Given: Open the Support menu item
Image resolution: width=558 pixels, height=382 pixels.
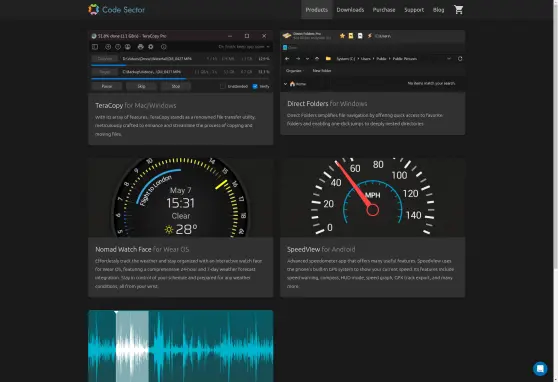Looking at the screenshot, I should pos(414,10).
